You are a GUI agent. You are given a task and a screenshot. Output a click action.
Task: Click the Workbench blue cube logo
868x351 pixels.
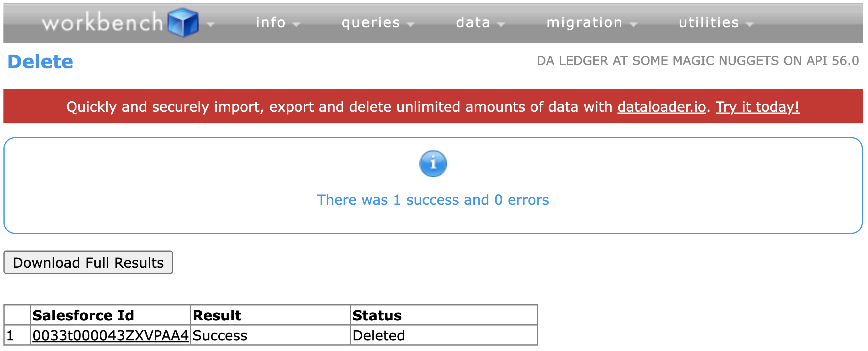point(183,22)
